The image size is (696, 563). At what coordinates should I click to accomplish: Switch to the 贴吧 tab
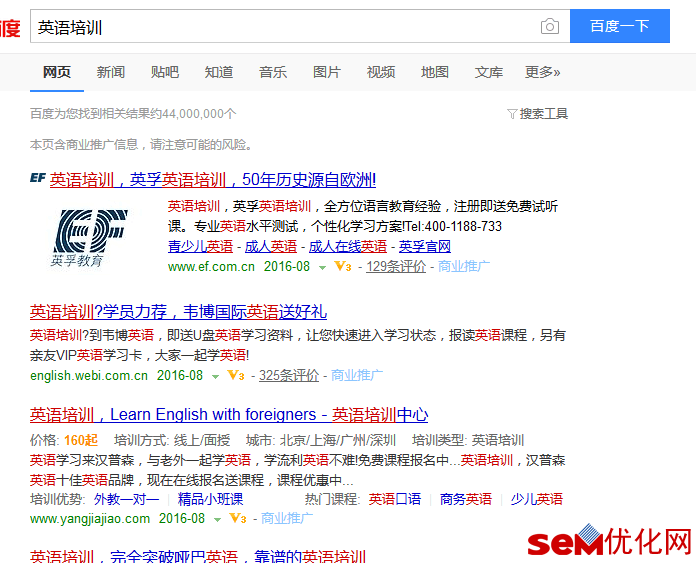pyautogui.click(x=165, y=72)
